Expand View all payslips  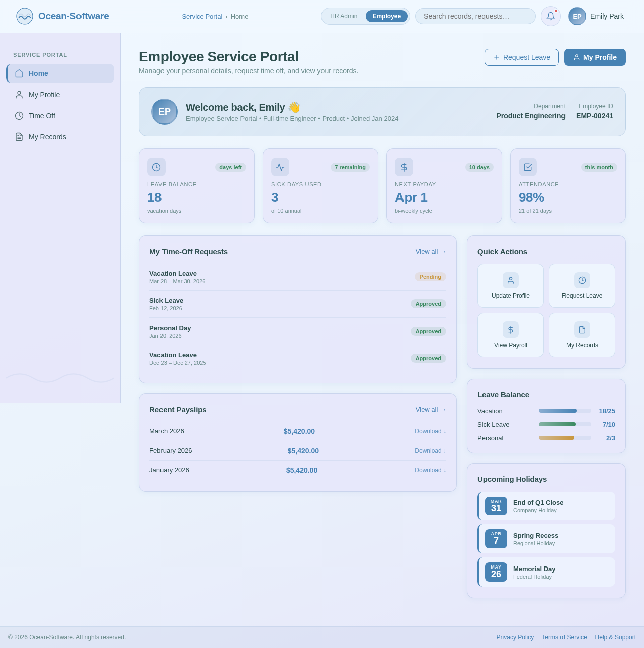coord(430,410)
